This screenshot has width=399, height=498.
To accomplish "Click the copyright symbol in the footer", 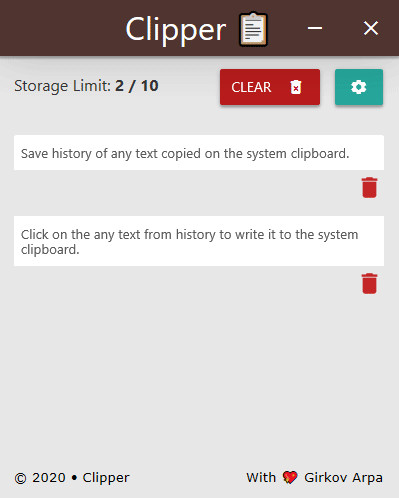I will coord(20,478).
